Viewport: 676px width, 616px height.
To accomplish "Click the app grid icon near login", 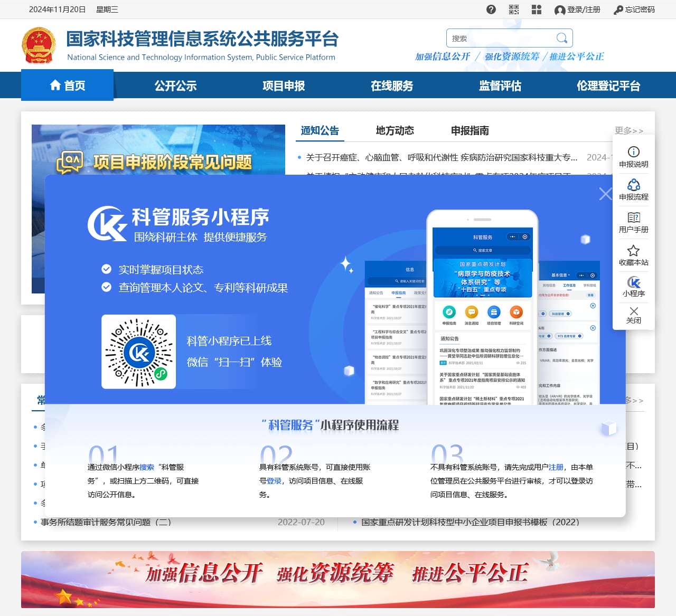I will 536,9.
